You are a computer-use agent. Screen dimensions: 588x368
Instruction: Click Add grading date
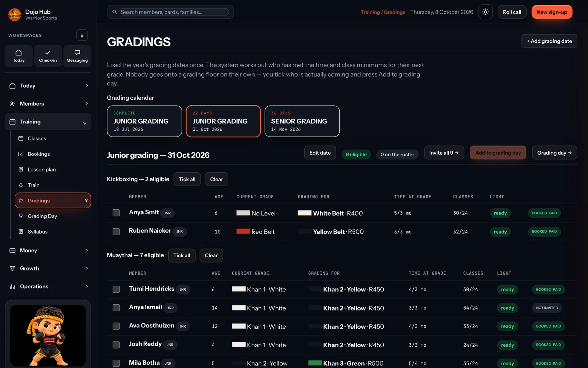[x=549, y=41]
